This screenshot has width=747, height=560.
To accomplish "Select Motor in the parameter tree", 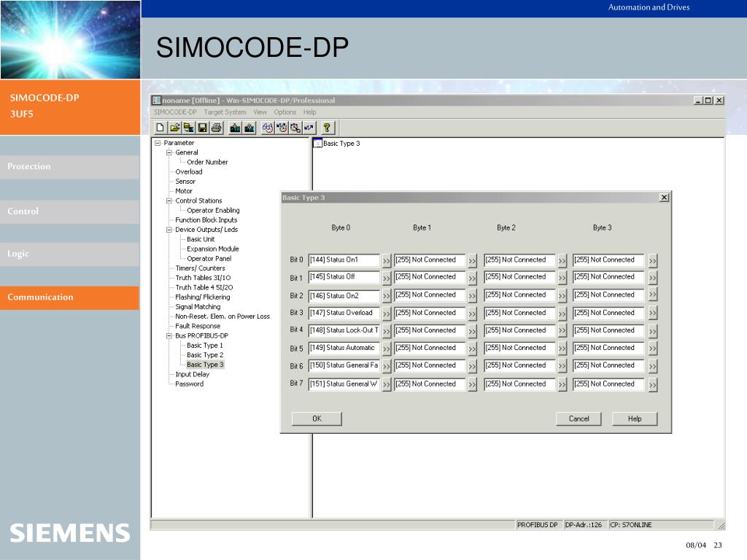I will coord(184,191).
